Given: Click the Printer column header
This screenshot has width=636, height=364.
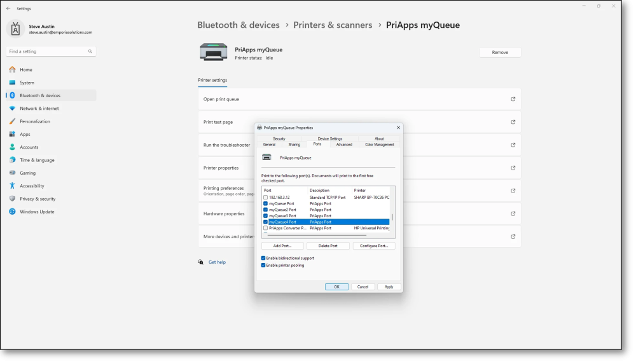Looking at the screenshot, I should pyautogui.click(x=371, y=191).
